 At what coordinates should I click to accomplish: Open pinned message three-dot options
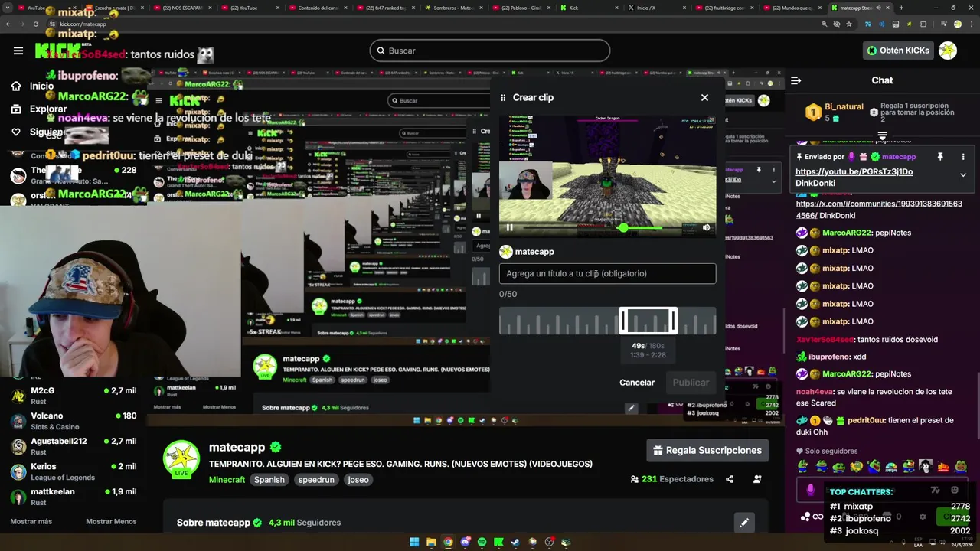point(963,156)
